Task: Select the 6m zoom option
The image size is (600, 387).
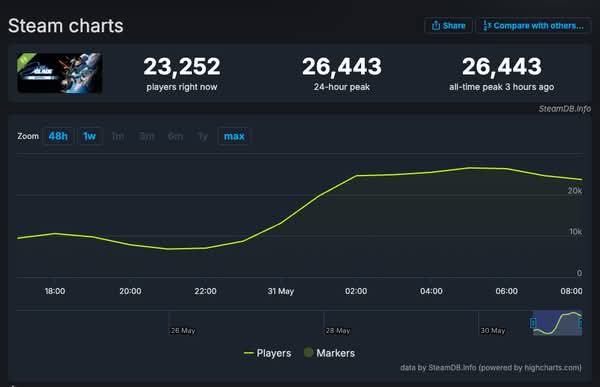Action: [175, 136]
